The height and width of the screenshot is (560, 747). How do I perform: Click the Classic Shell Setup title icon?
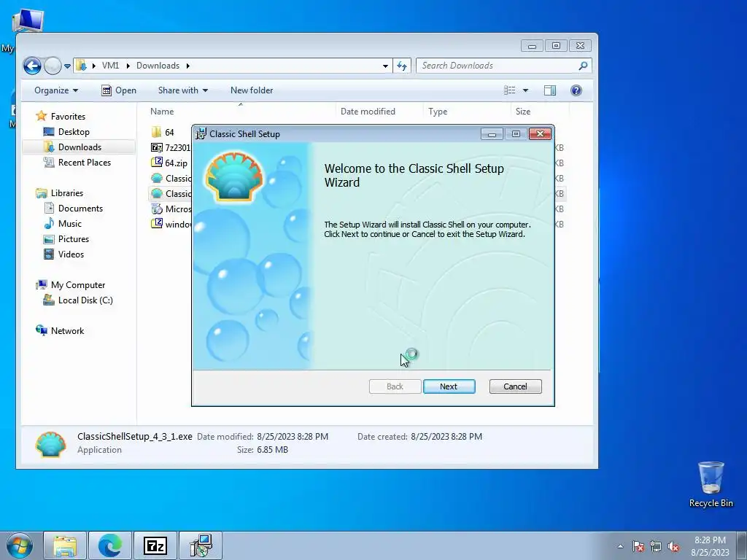[201, 134]
